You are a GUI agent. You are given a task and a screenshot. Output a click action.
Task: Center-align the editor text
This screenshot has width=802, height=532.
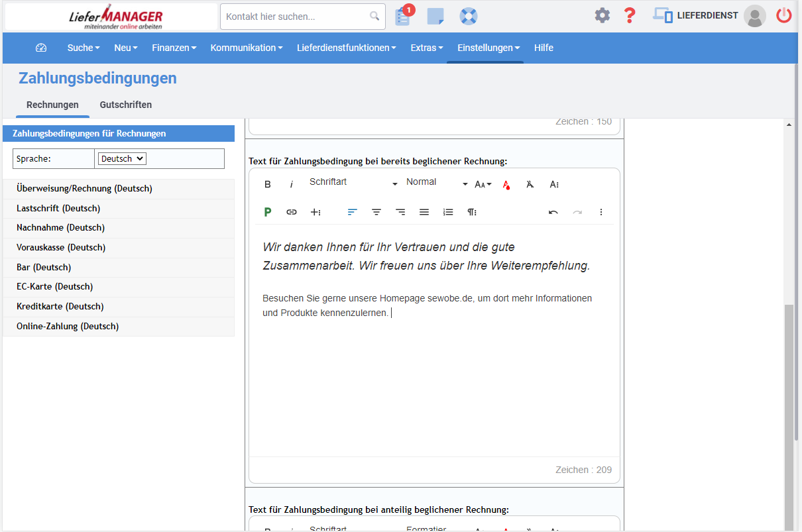376,212
